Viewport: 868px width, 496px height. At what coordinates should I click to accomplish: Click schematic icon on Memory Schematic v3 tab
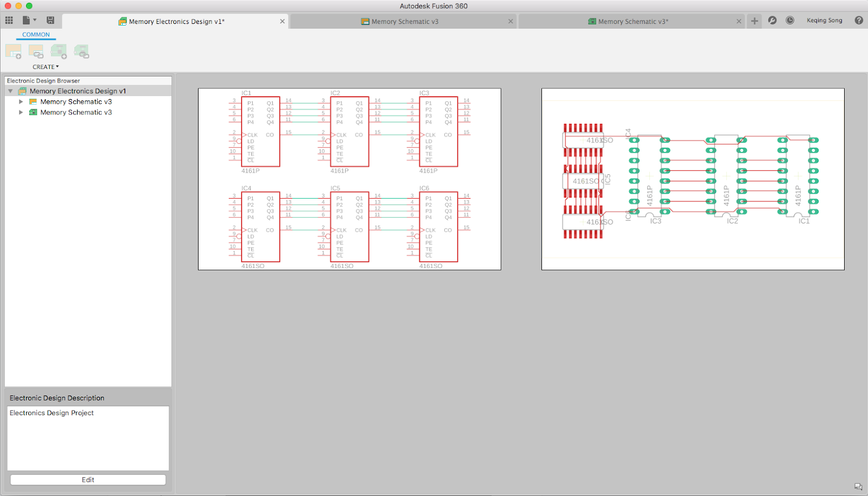365,22
